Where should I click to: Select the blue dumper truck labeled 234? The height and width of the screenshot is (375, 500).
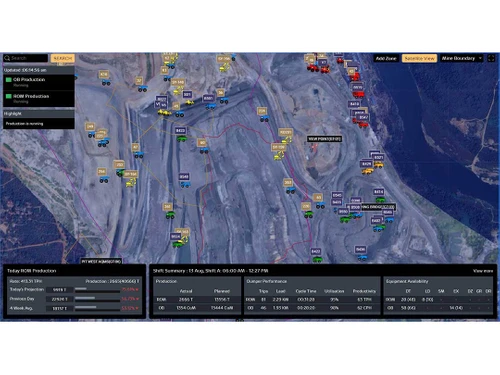pyautogui.click(x=264, y=118)
